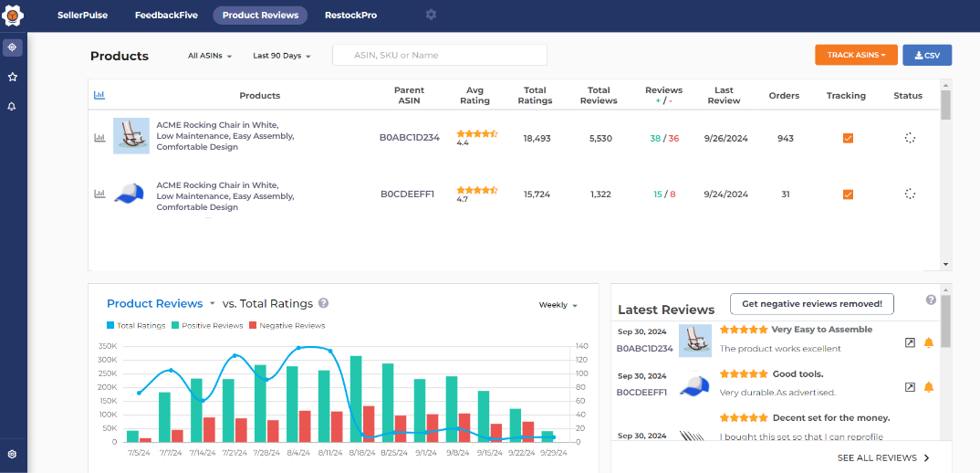Screen dimensions: 980x473
Task: Click the rocking chair thumbnail in the product table
Action: pos(131,136)
